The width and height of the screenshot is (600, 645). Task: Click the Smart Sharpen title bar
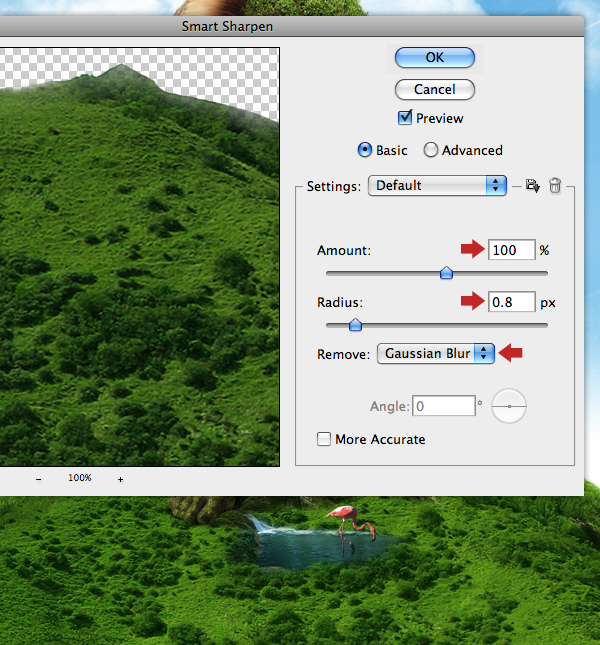292,26
